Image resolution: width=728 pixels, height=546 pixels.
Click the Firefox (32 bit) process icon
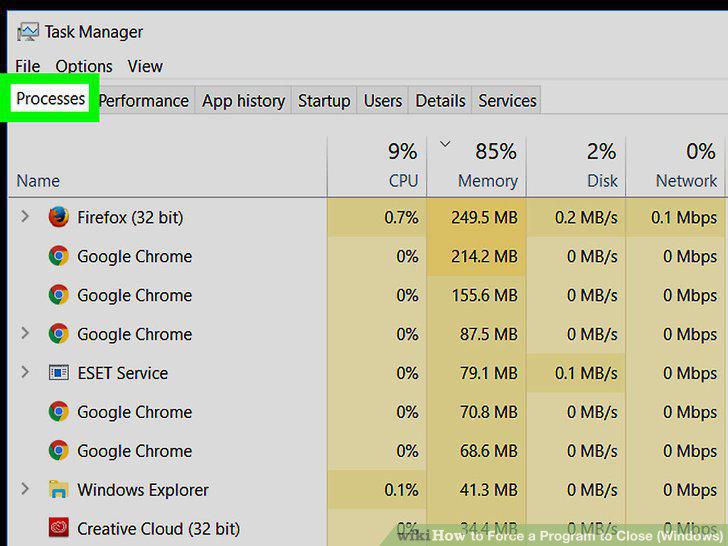coord(58,217)
